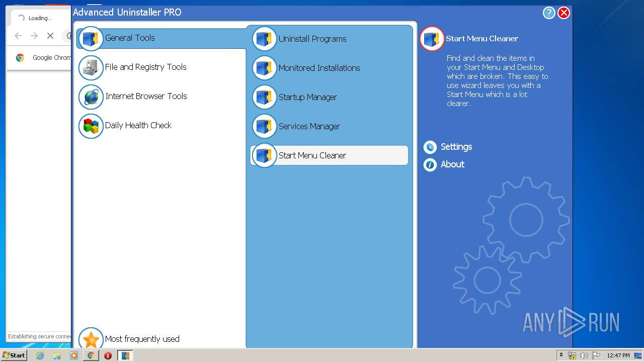Select Start Menu Cleaner in tool list

[330, 155]
